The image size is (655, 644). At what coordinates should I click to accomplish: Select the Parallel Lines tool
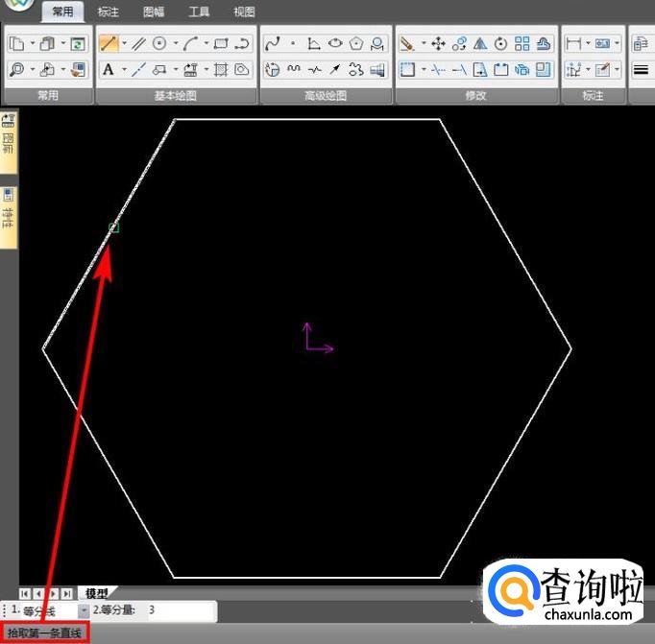(x=138, y=44)
